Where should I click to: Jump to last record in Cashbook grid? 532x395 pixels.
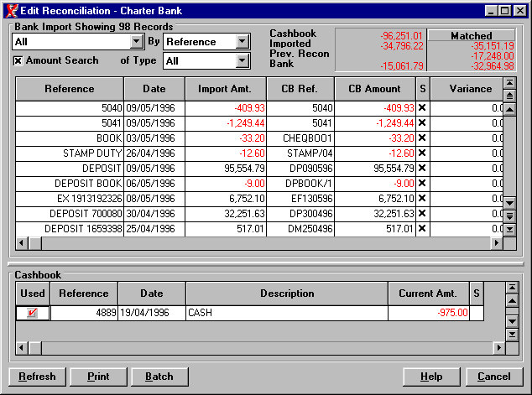(x=512, y=335)
